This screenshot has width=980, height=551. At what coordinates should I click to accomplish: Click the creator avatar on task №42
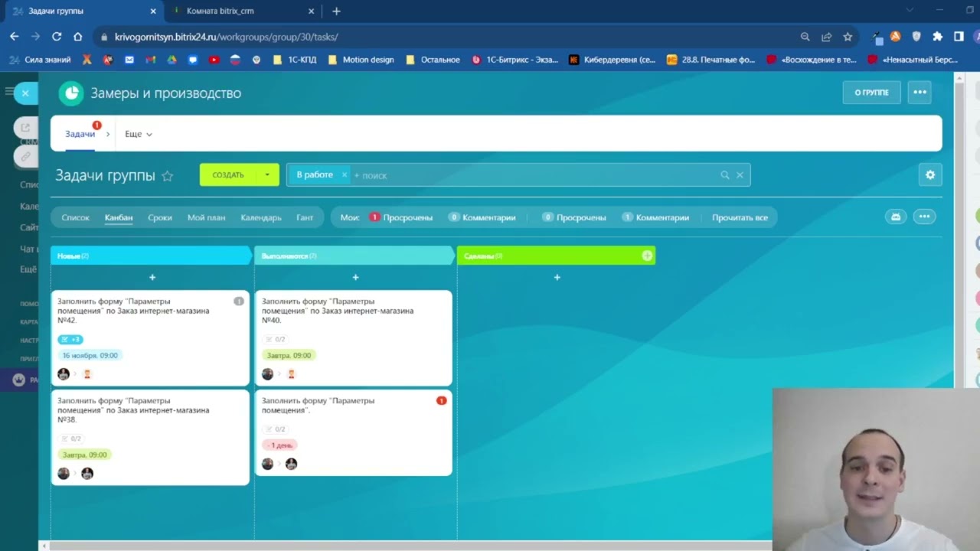[64, 374]
